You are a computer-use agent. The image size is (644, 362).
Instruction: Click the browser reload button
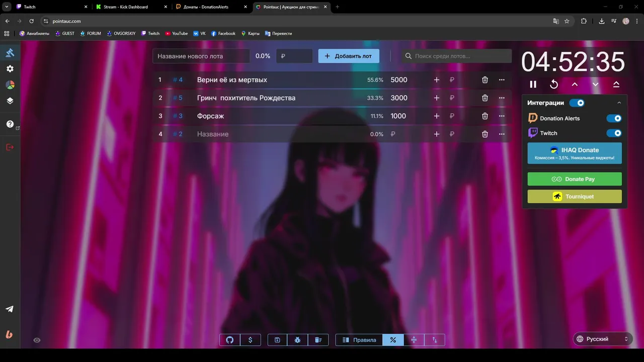(x=32, y=21)
